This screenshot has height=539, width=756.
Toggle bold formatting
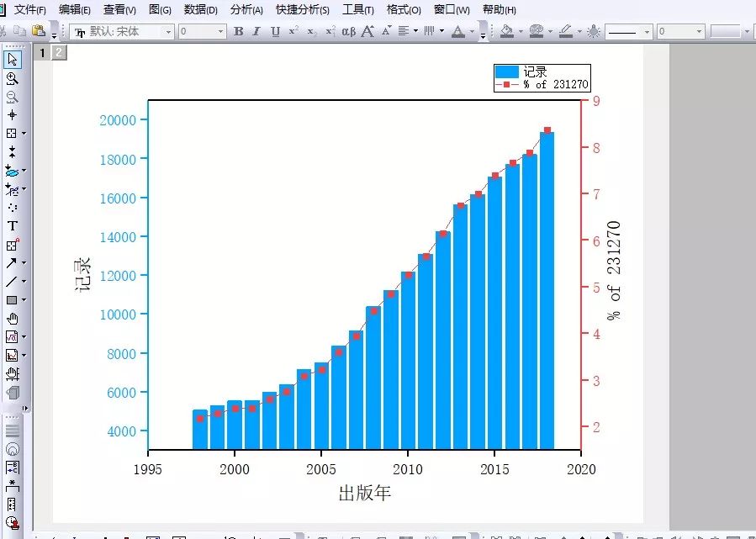(238, 31)
